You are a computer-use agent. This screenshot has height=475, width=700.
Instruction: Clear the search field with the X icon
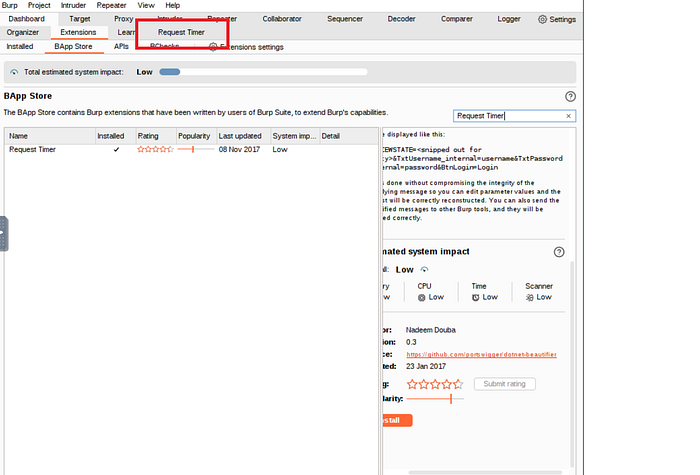click(x=568, y=116)
